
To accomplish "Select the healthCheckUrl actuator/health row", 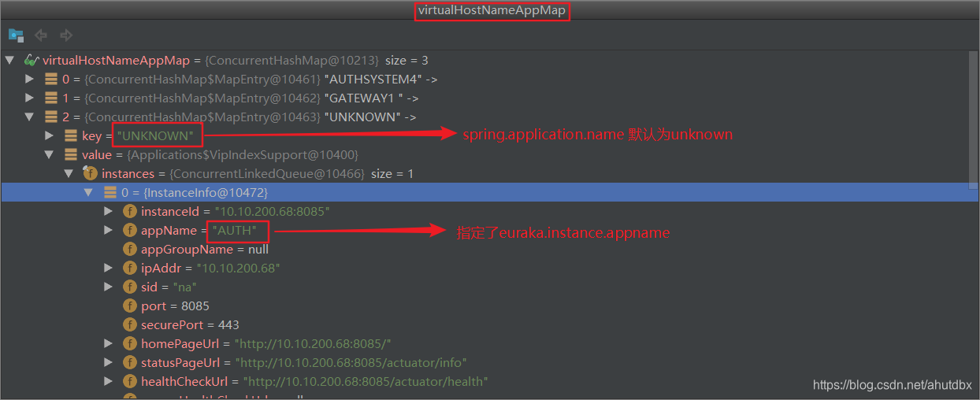I will coord(314,381).
